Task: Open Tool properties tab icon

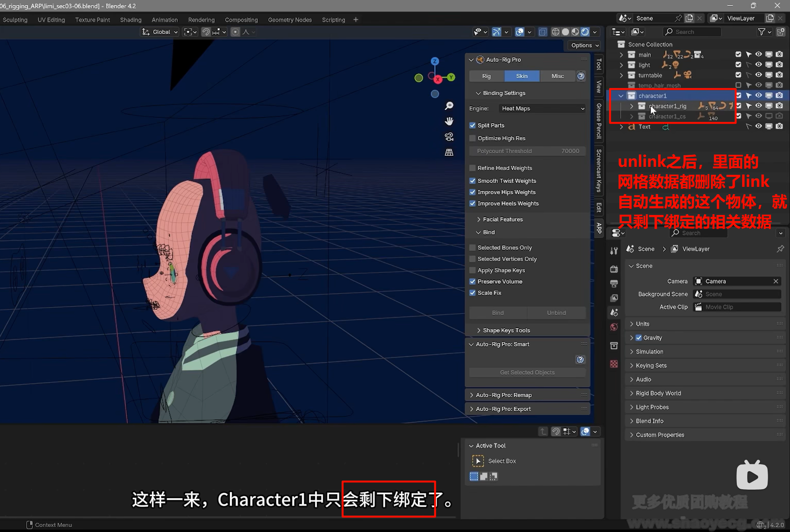Action: 614,251
